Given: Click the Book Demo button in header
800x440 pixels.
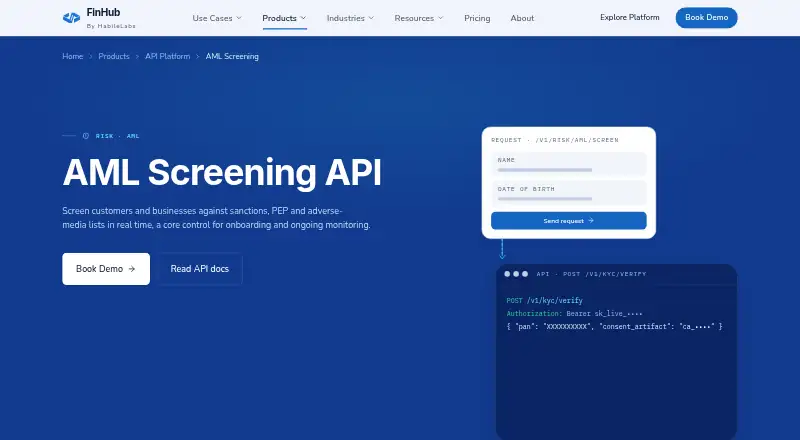Looking at the screenshot, I should coord(706,17).
